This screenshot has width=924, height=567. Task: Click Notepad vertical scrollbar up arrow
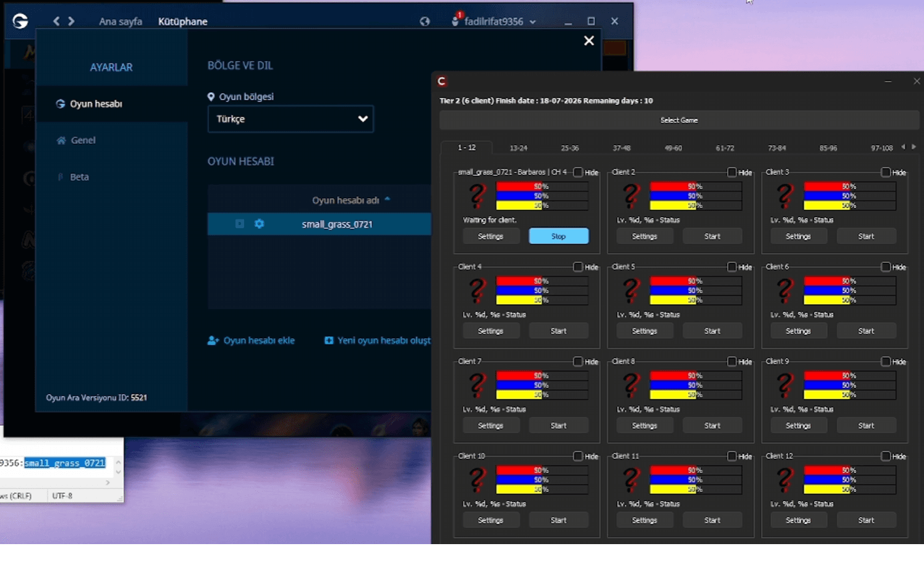(x=118, y=462)
